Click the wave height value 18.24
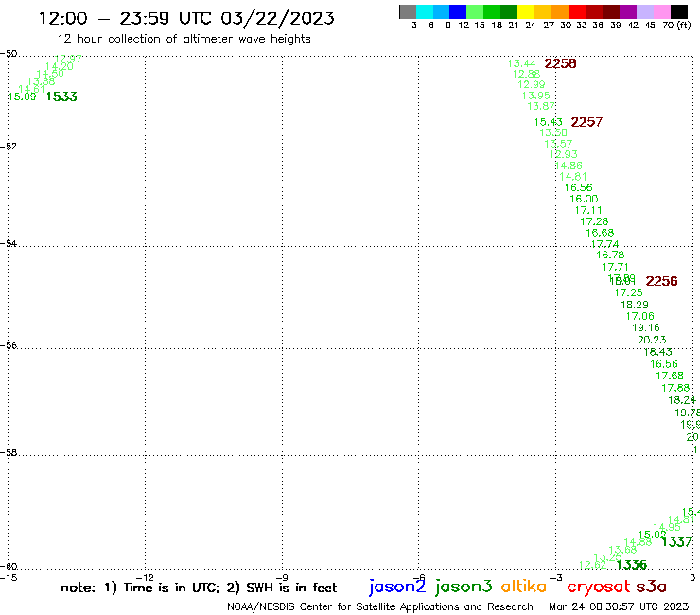 tap(682, 400)
